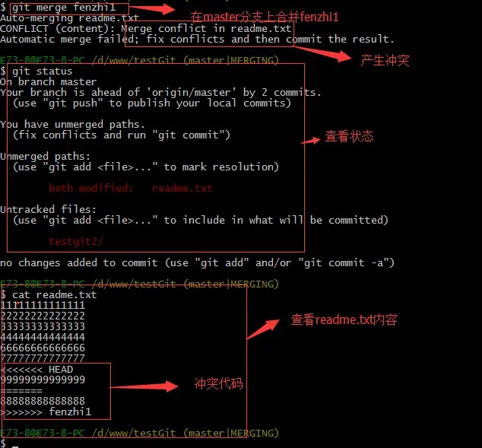This screenshot has width=482, height=448.
Task: Click the '产生冲突' annotation label
Action: 385,60
